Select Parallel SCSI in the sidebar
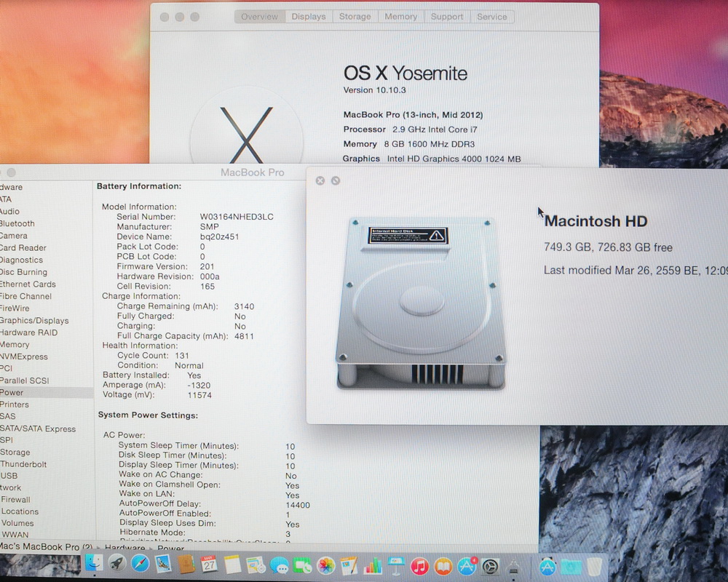 pos(25,380)
